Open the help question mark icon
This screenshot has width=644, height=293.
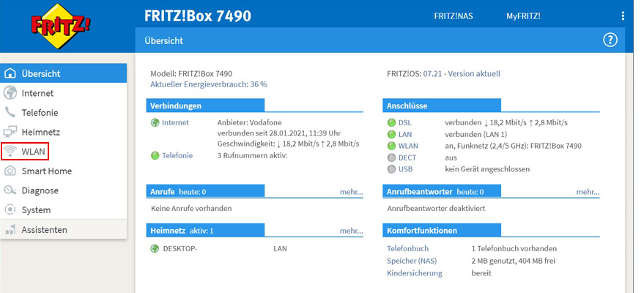click(610, 40)
